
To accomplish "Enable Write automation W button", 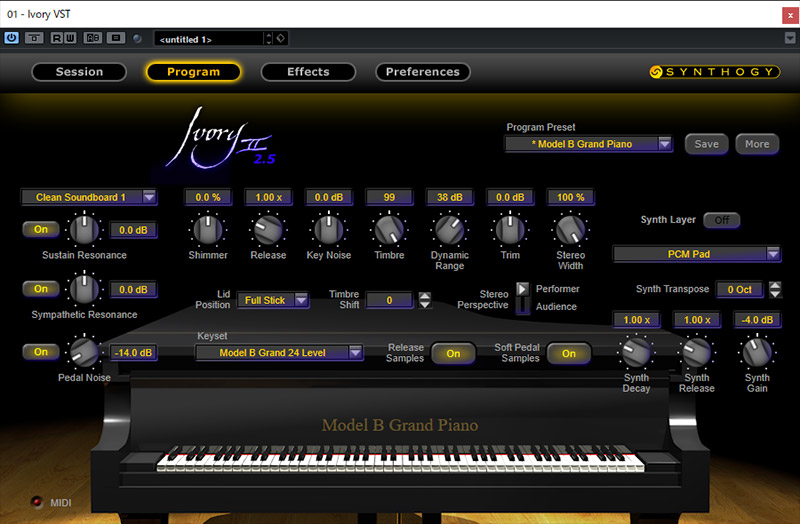I will (x=70, y=38).
